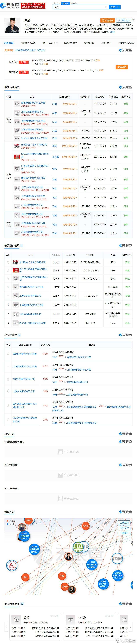Open 详情 link after the profile introduction
Image resolution: width=137 pixels, height=644 pixels.
point(112,32)
